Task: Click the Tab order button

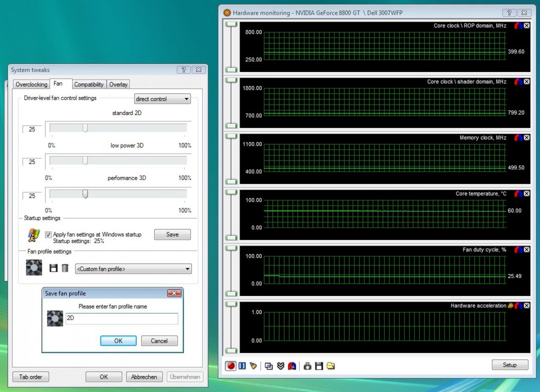Action: coord(31,377)
